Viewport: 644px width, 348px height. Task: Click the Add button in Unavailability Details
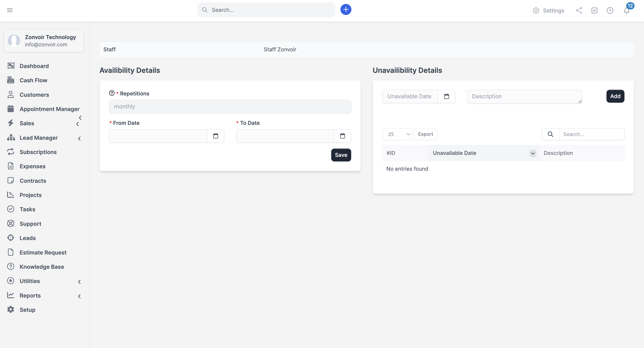pyautogui.click(x=615, y=96)
